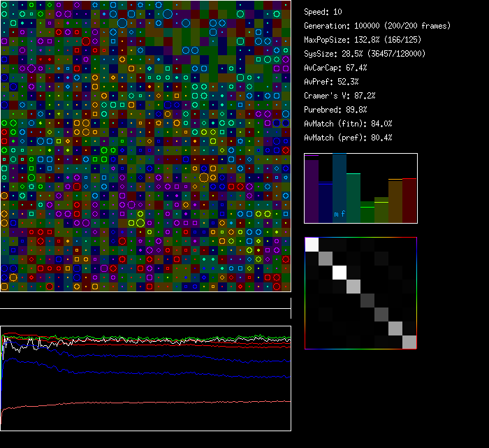Image resolution: width=489 pixels, height=448 pixels.
Task: Click the 'm f' label in the histogram
Action: 340,214
